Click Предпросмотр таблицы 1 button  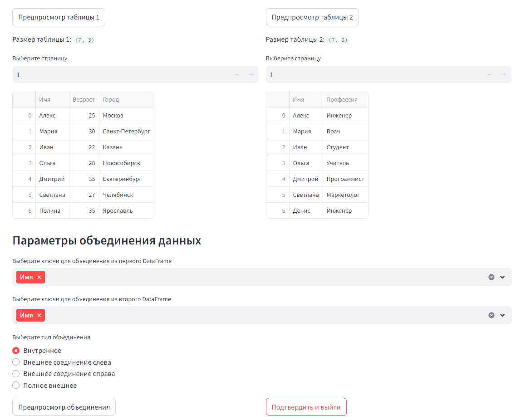[x=59, y=17]
